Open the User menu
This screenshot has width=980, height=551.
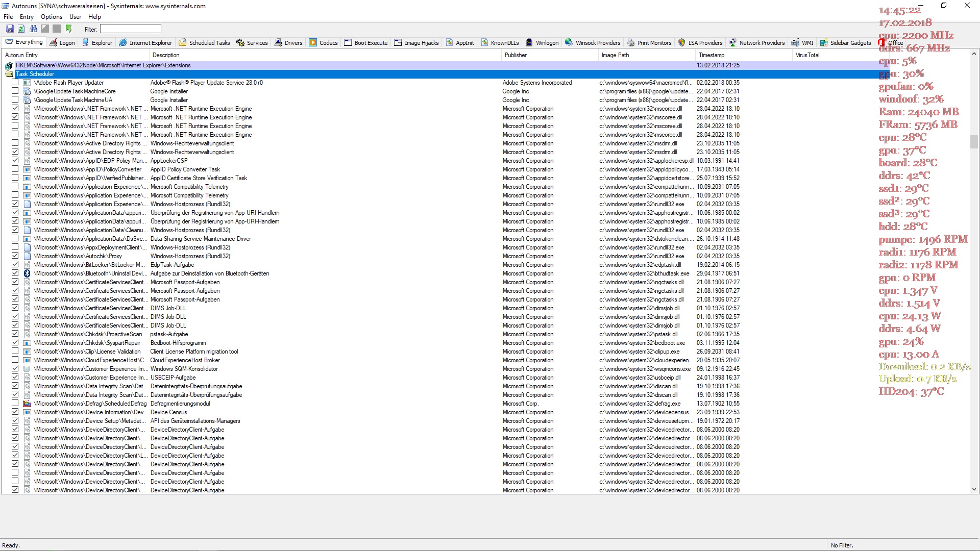click(75, 17)
